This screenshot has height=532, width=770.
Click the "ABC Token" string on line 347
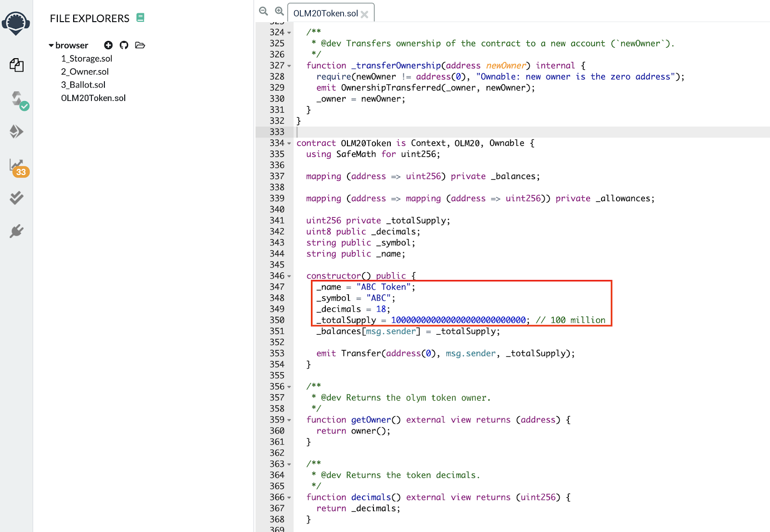pyautogui.click(x=384, y=287)
